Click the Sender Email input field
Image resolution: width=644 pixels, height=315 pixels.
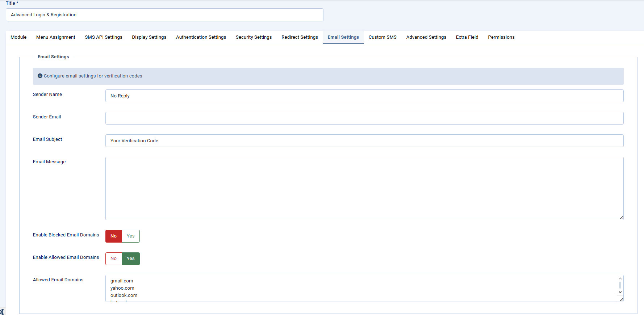(x=364, y=118)
